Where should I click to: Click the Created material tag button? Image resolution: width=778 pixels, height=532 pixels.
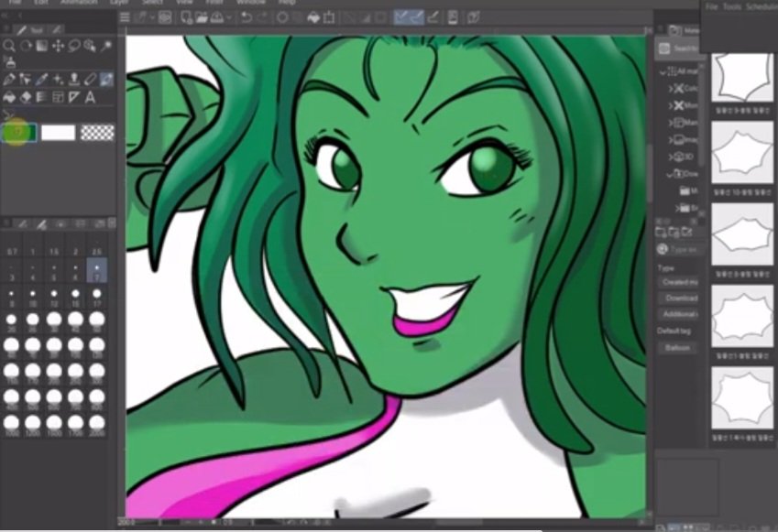(x=680, y=282)
